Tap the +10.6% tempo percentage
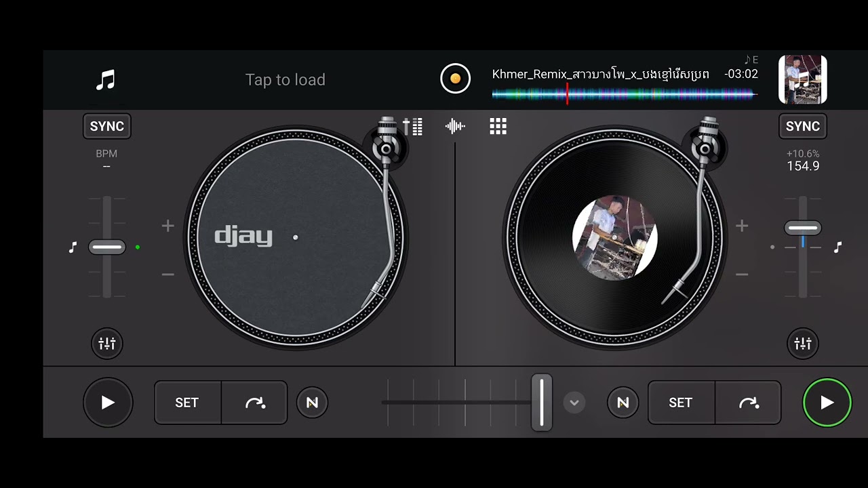 click(x=803, y=154)
